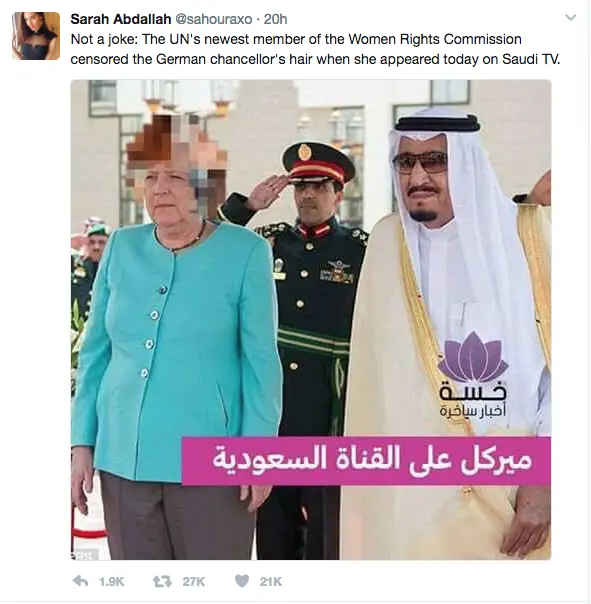Image resolution: width=591 pixels, height=604 pixels.
Task: Retweet this post using the retweet icon
Action: 162,581
